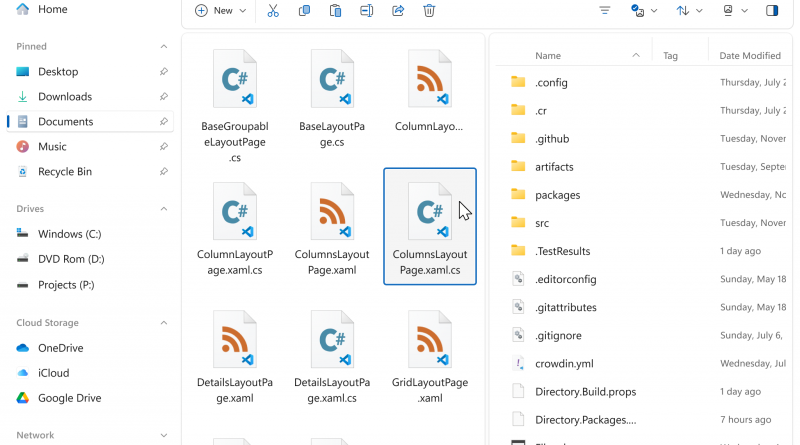
Task: Select the Directory.Packages.... file row
Action: click(644, 419)
